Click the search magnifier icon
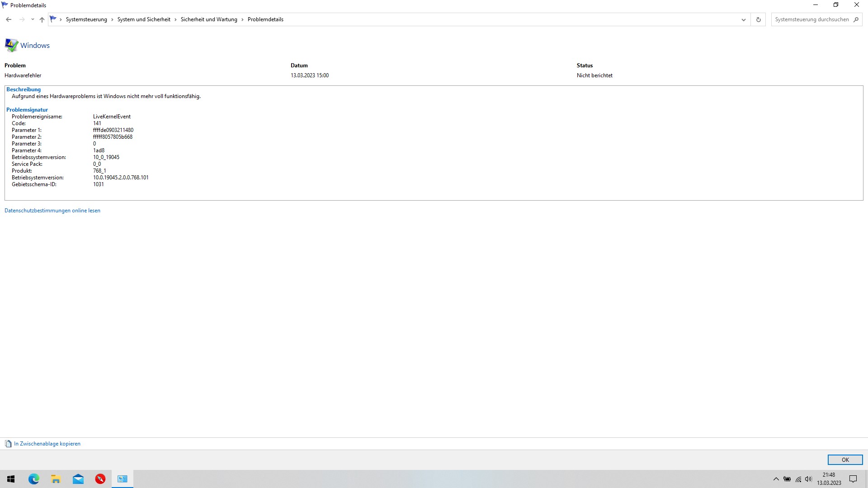Image resolution: width=868 pixels, height=488 pixels. click(x=856, y=19)
